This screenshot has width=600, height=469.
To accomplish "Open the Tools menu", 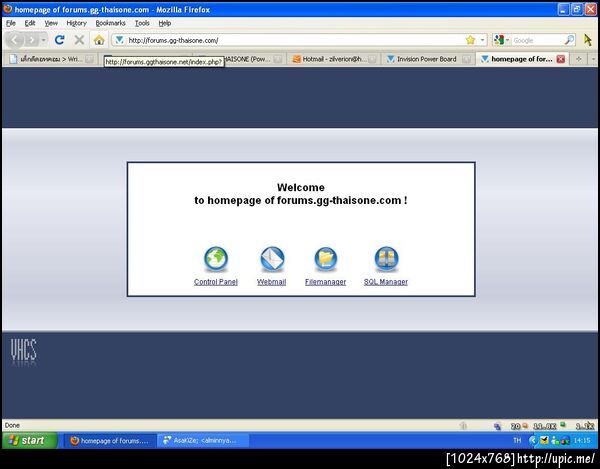I will pos(142,23).
